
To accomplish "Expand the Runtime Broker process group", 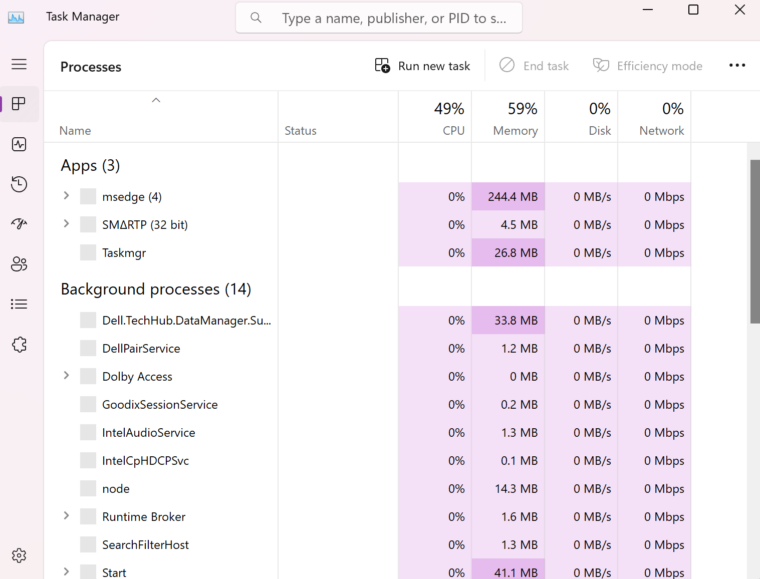I will [x=66, y=516].
